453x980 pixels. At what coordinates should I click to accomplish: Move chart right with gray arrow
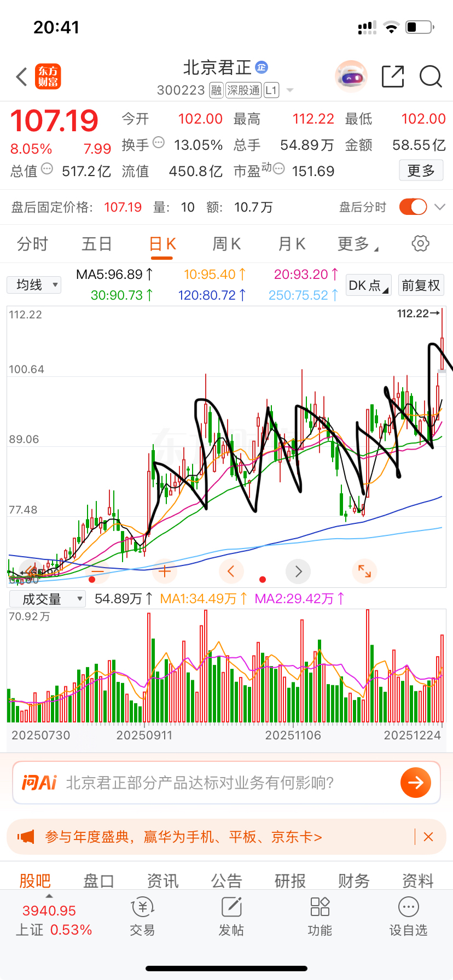[298, 571]
